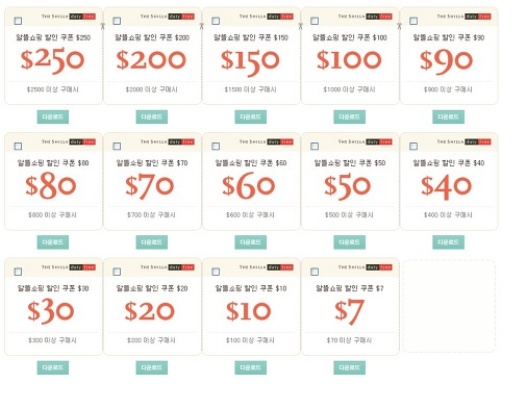Image resolution: width=525 pixels, height=398 pixels.
Task: Download the $30 discount coupon
Action: (53, 368)
